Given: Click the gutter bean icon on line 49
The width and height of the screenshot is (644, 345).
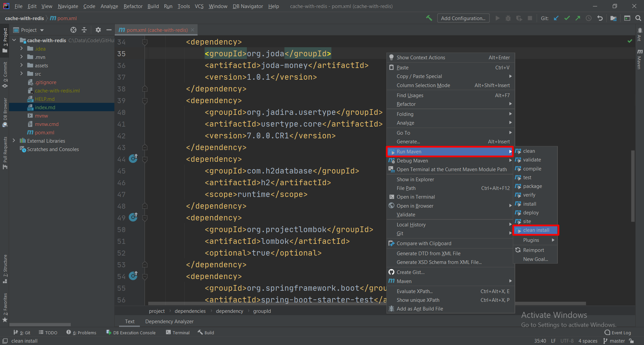Looking at the screenshot, I should (133, 217).
